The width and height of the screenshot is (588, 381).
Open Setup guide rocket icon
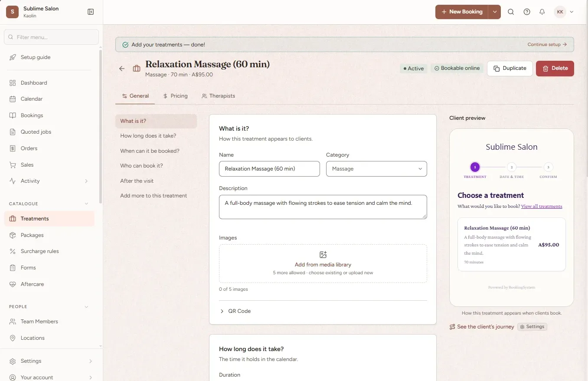point(13,57)
